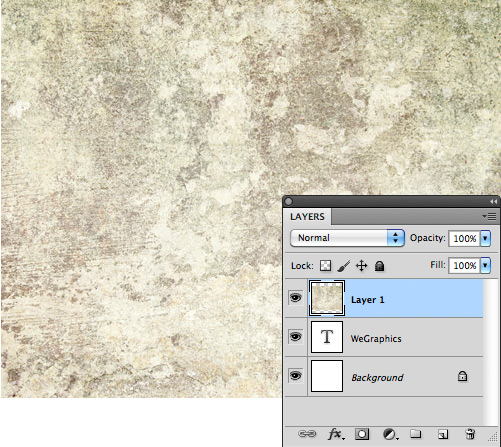Image resolution: width=501 pixels, height=447 pixels.
Task: Lock layer position
Action: [361, 266]
